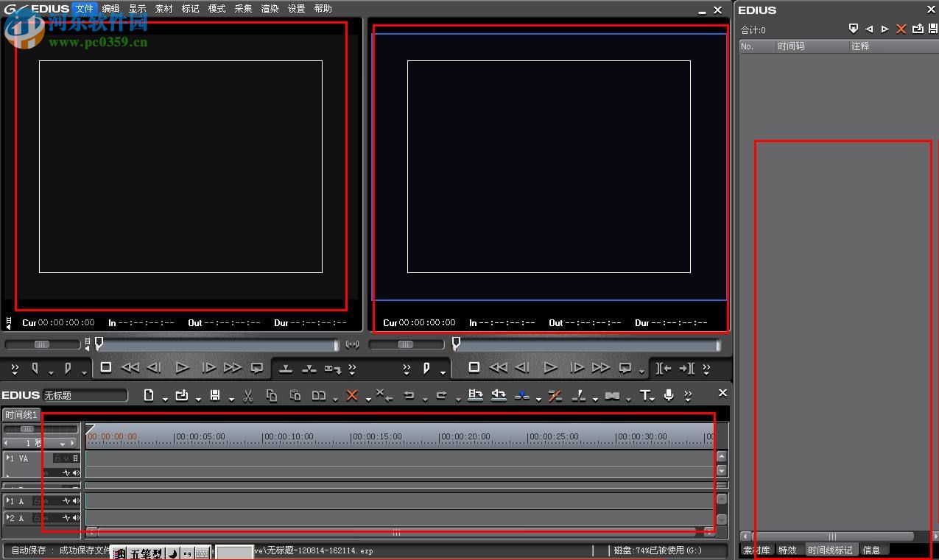Click the red X delete icon in timeline toolbar
The image size is (939, 560).
click(352, 396)
